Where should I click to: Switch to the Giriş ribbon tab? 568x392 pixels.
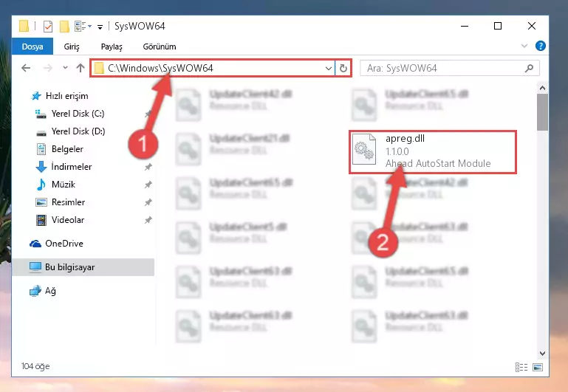pyautogui.click(x=72, y=47)
